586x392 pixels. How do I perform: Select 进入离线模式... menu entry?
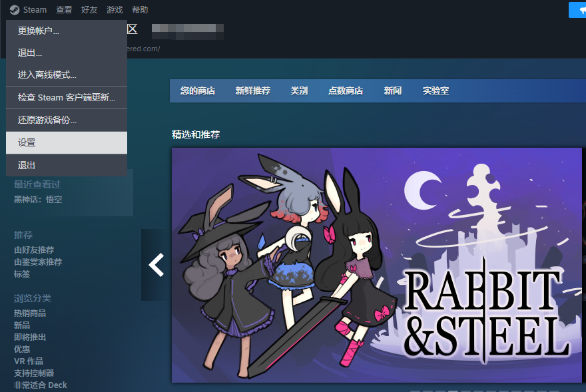click(x=67, y=75)
